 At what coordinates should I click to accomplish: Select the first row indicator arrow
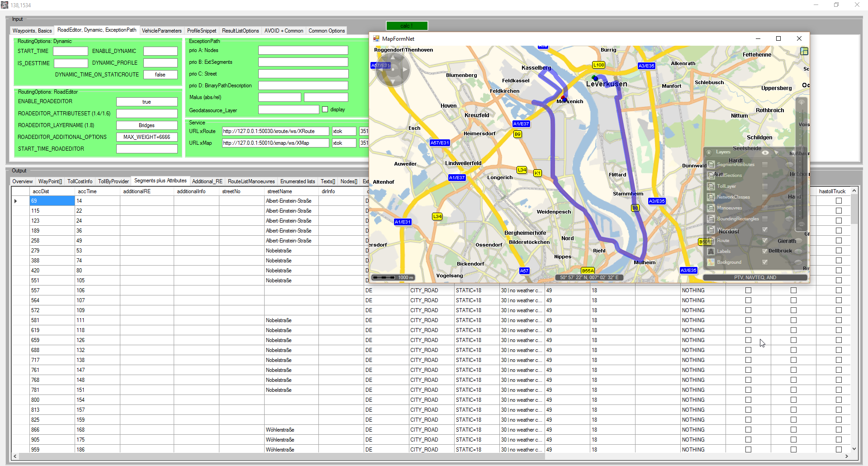point(16,201)
